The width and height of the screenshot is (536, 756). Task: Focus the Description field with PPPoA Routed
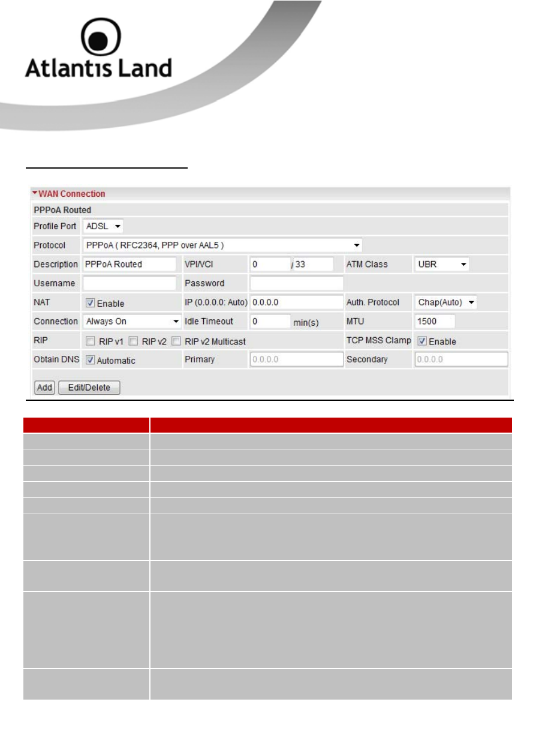click(130, 264)
